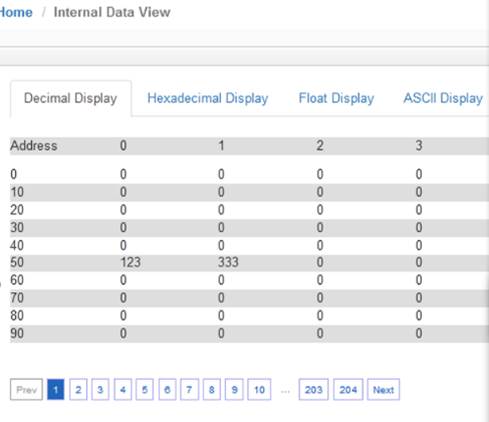Jump to pagination page 10
The width and height of the screenshot is (489, 422).
[x=259, y=389]
